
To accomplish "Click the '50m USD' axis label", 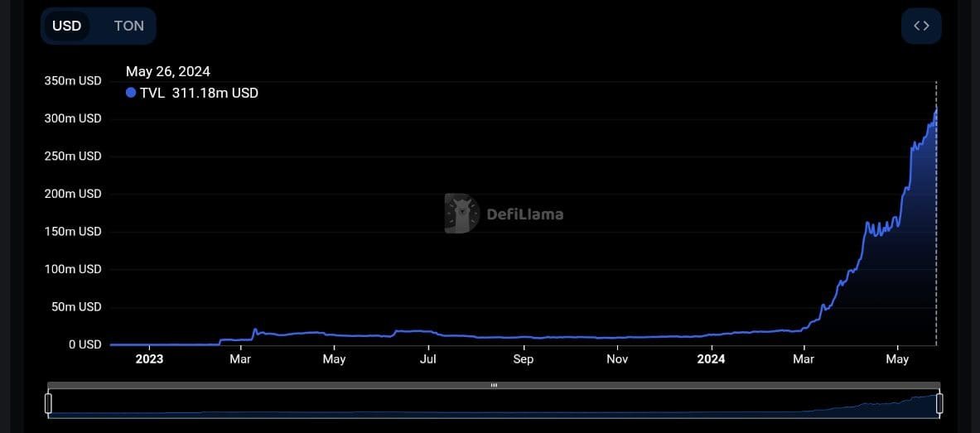I will [x=75, y=307].
